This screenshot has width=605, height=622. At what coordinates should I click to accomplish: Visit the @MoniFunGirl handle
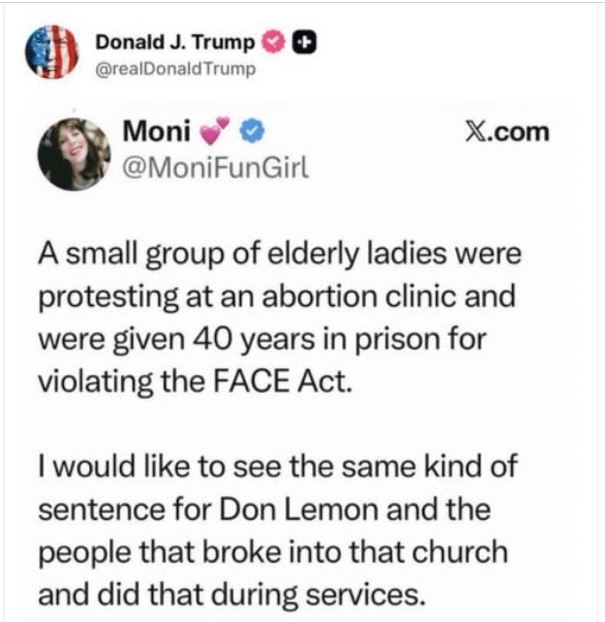pos(214,168)
